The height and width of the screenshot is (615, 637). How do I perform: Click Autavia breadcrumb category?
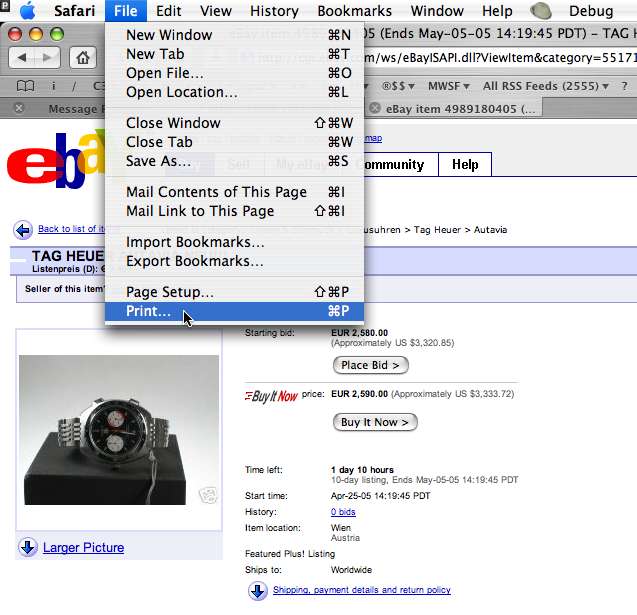tap(490, 230)
